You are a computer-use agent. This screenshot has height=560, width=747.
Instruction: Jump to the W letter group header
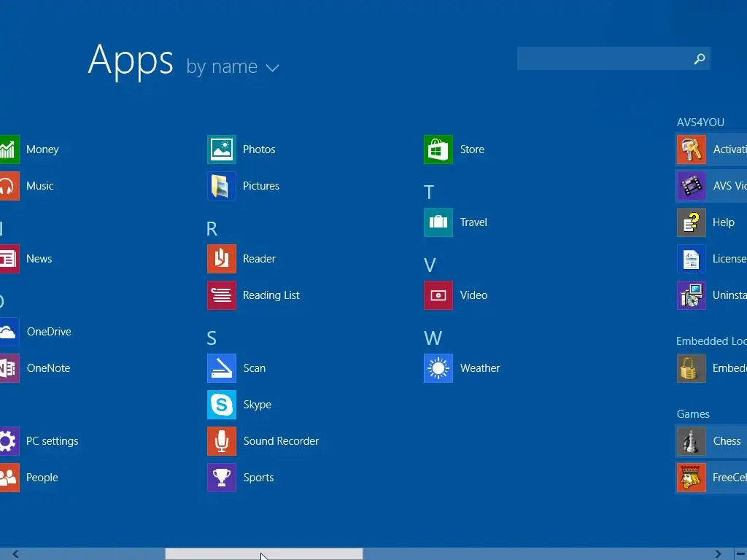point(433,338)
